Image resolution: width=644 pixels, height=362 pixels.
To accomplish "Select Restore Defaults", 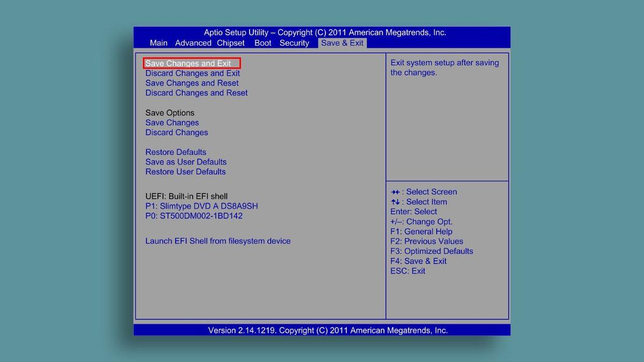I will [175, 152].
